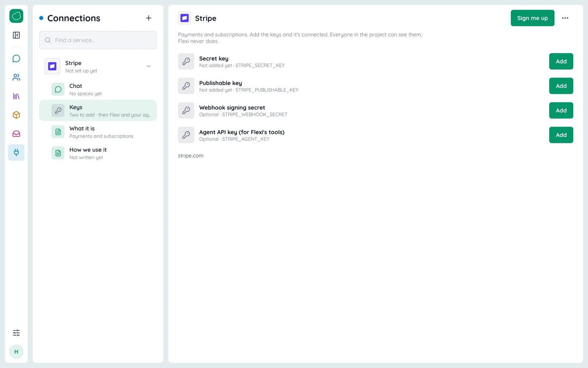Screen dimensions: 588x368
Task: Click the Connections panel heading
Action: [x=74, y=18]
